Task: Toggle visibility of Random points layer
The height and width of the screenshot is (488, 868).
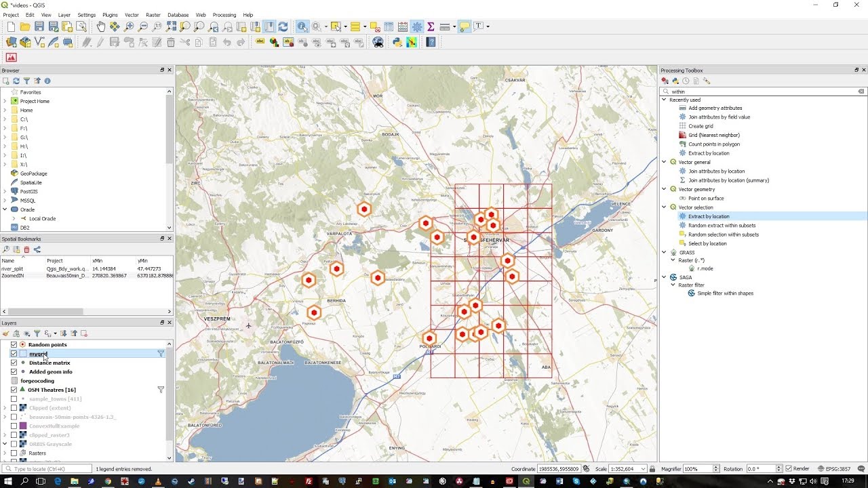Action: 14,344
